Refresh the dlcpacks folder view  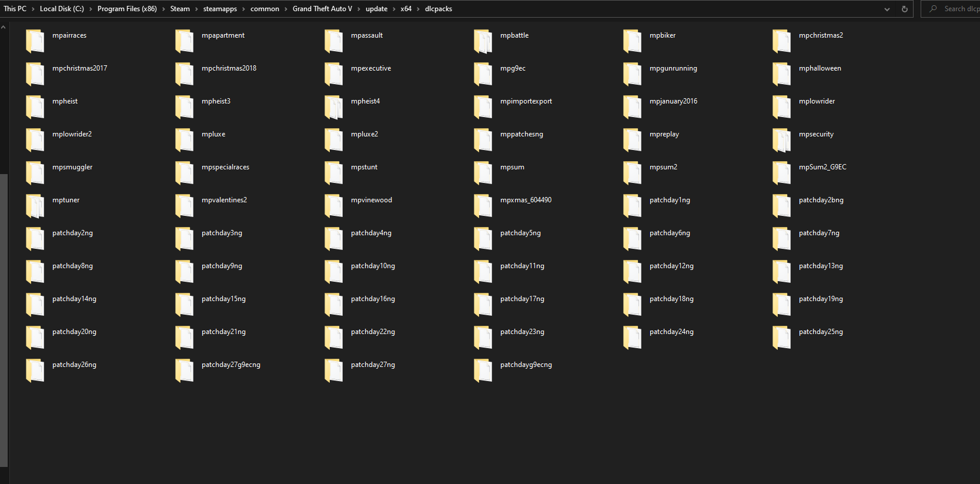(904, 9)
